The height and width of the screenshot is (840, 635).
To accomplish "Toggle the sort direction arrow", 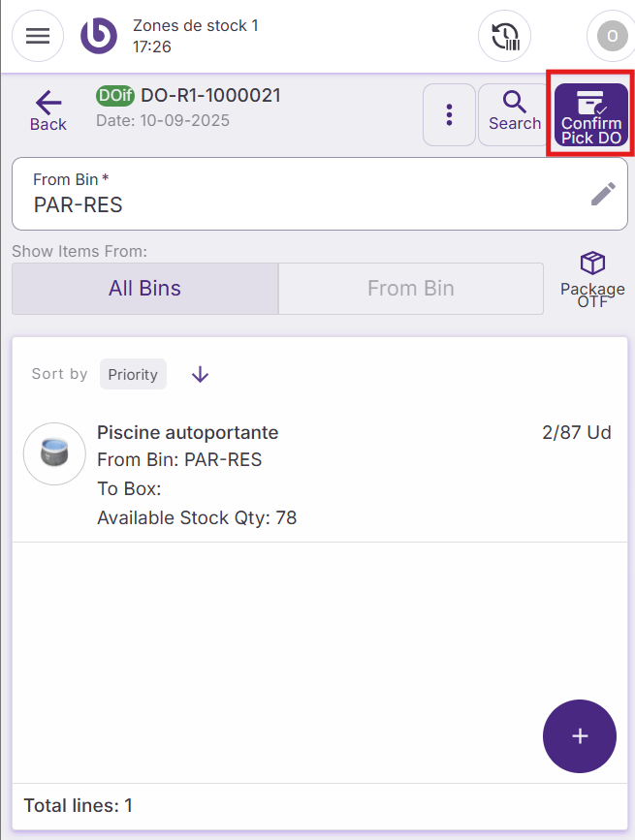I will point(200,374).
